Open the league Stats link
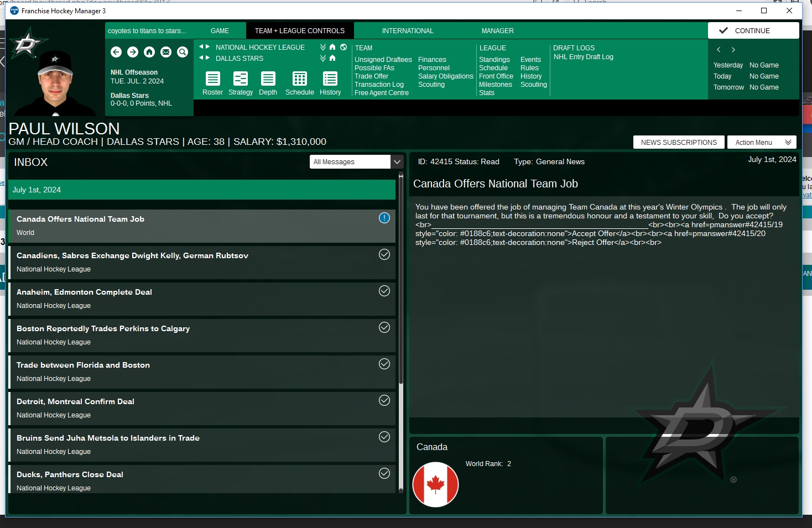This screenshot has height=528, width=812. (487, 93)
